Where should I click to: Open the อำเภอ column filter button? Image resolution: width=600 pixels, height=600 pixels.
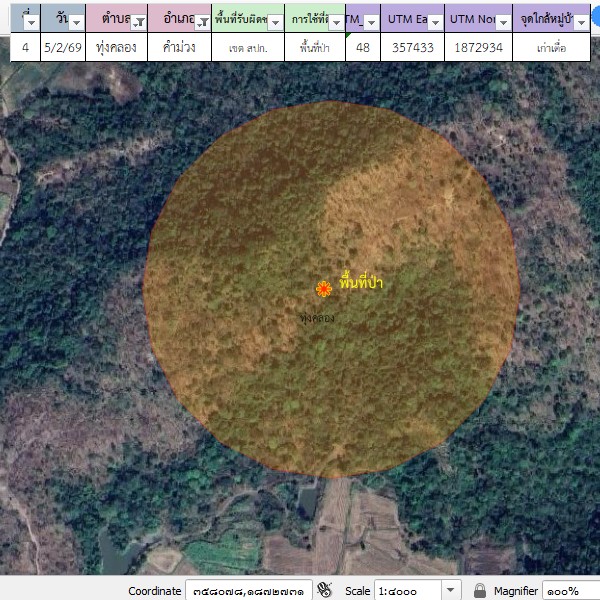[x=203, y=22]
